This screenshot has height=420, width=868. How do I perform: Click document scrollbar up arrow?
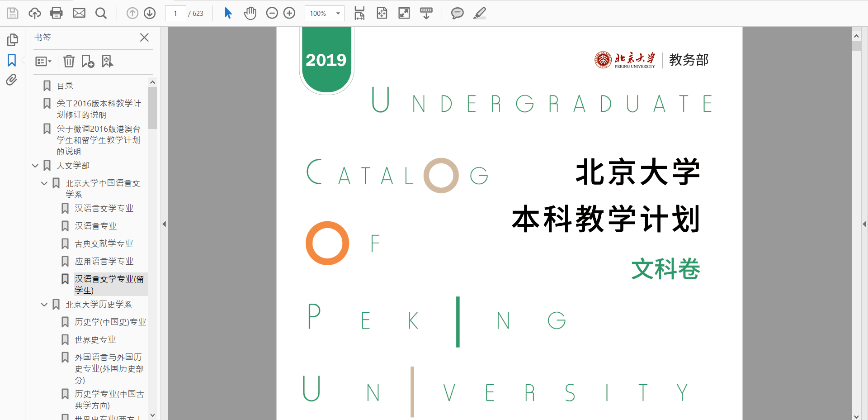point(856,35)
